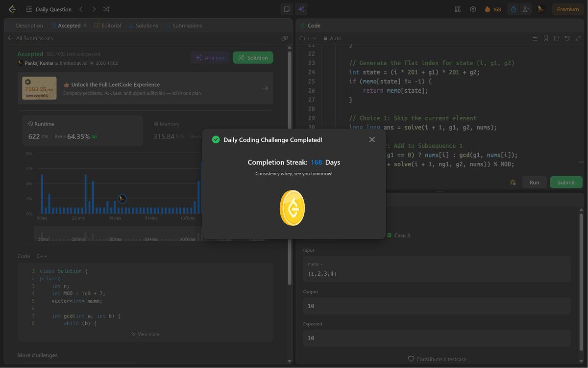Open settings gear in top bar
Screen dimensions: 588x368
[x=473, y=9]
